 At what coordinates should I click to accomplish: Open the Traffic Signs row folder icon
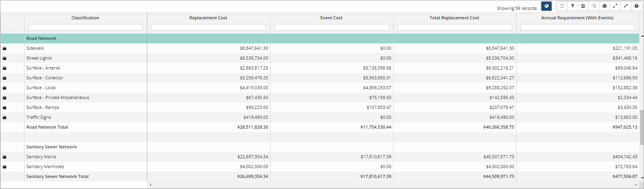[x=5, y=118]
